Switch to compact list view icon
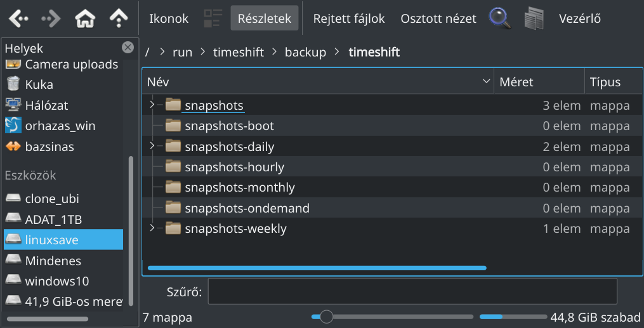 point(213,18)
